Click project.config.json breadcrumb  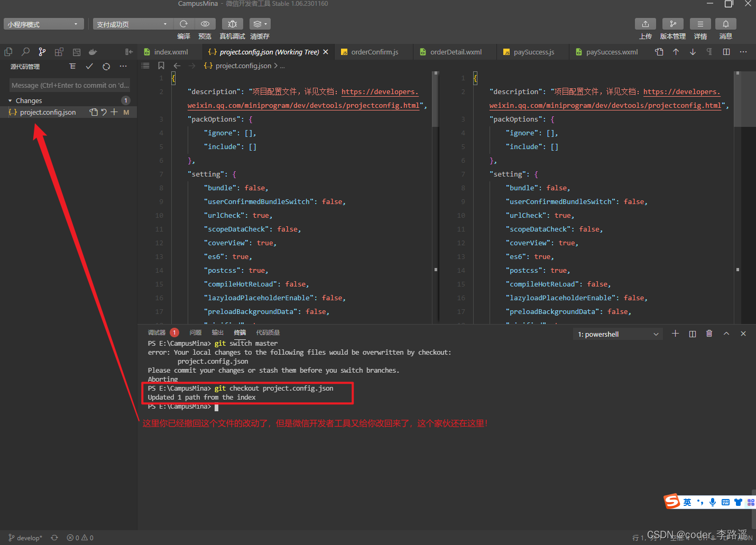243,66
